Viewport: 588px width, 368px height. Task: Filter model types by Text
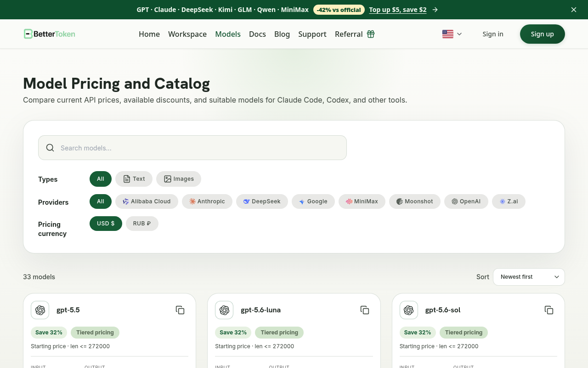coord(134,179)
